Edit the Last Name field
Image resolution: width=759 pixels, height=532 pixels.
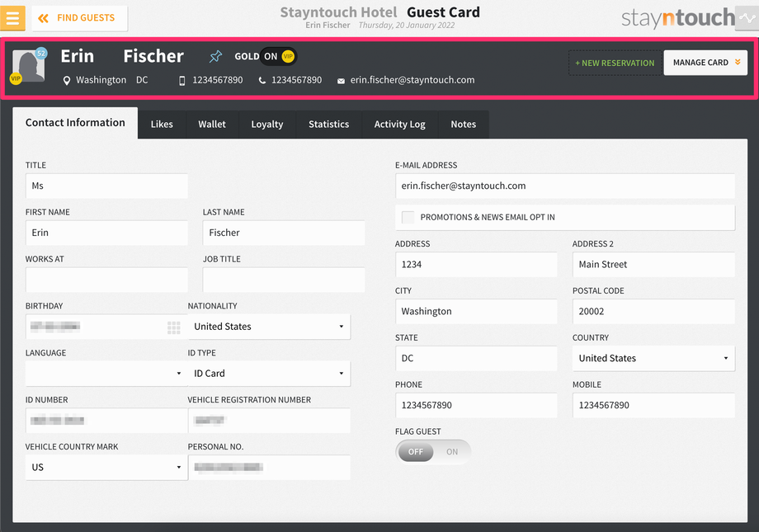click(x=284, y=233)
